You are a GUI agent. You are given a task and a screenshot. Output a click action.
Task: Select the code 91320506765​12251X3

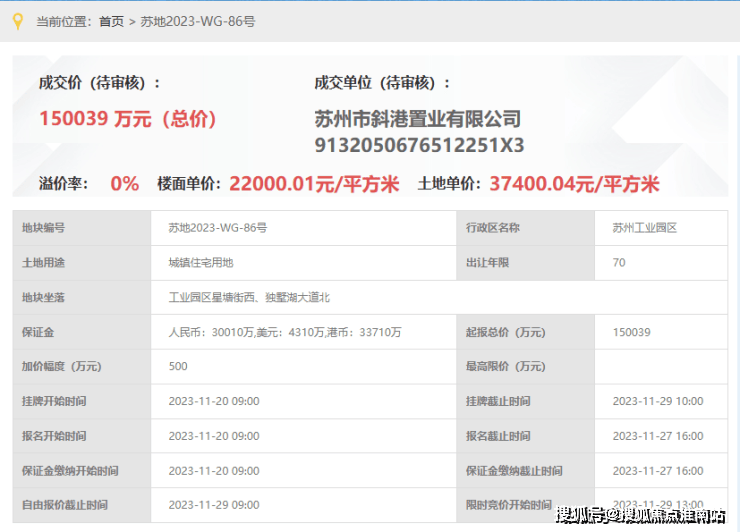(420, 145)
